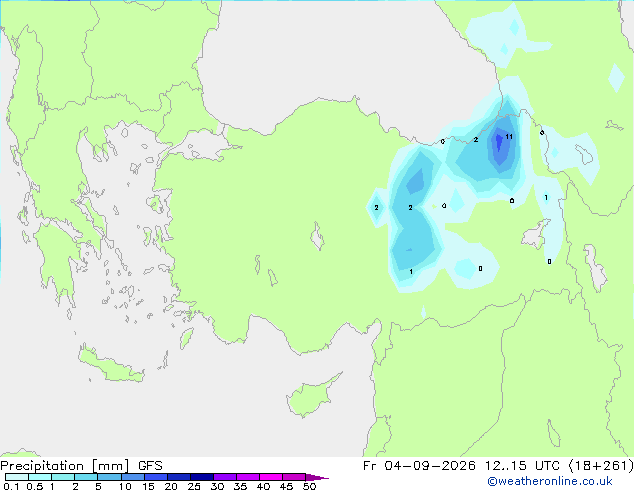Click the 25–30 mm legend color swatch

202,477
